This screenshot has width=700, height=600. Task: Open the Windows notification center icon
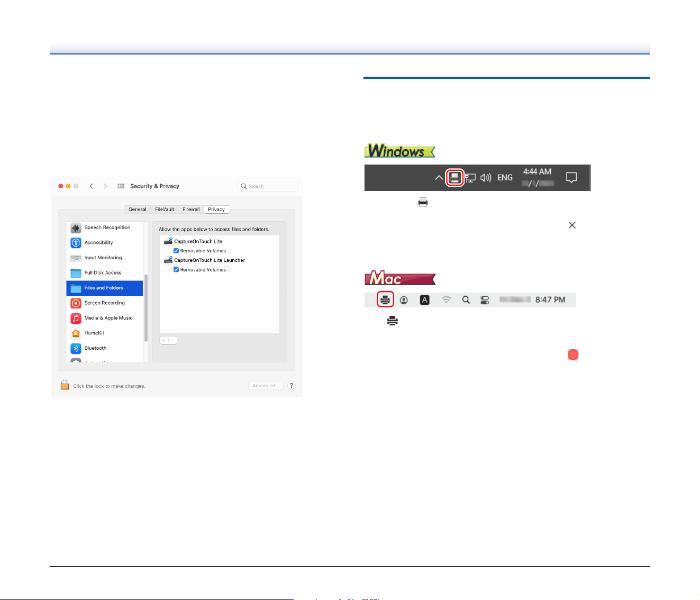pos(571,178)
